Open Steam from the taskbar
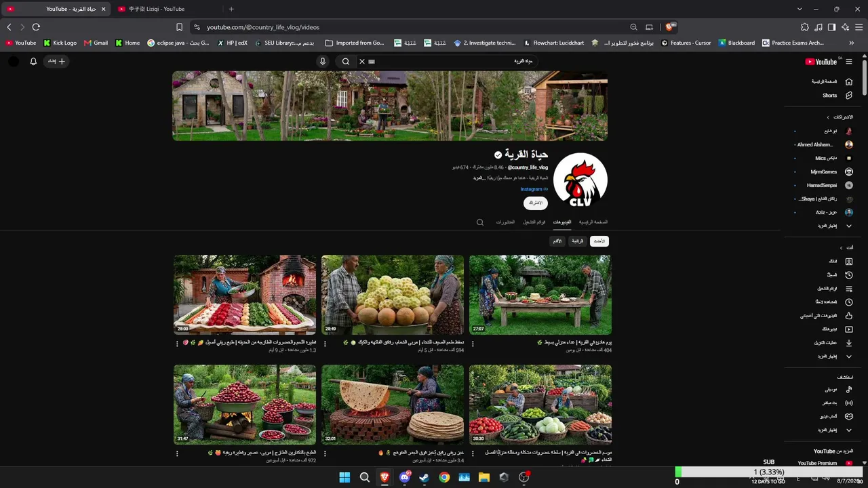Image resolution: width=868 pixels, height=488 pixels. click(x=425, y=477)
